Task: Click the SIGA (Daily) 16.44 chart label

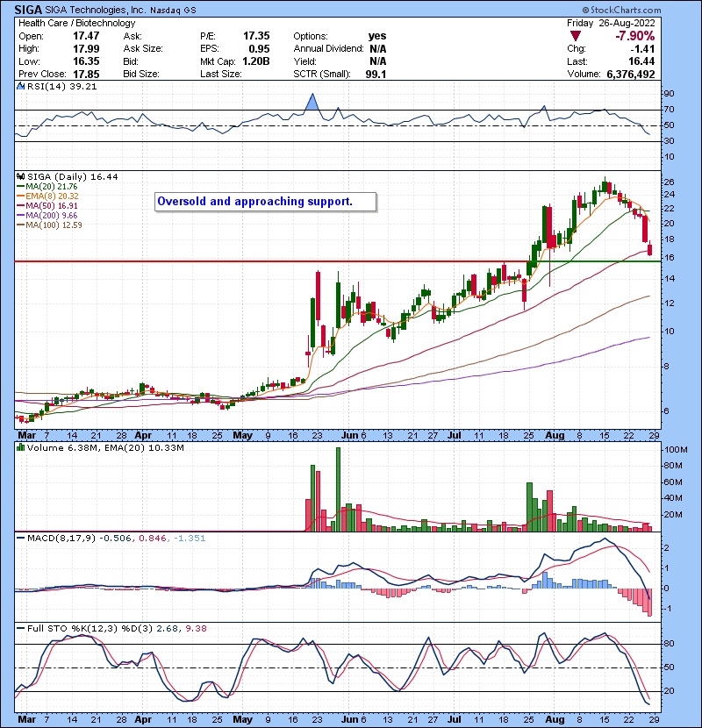Action: [x=73, y=177]
